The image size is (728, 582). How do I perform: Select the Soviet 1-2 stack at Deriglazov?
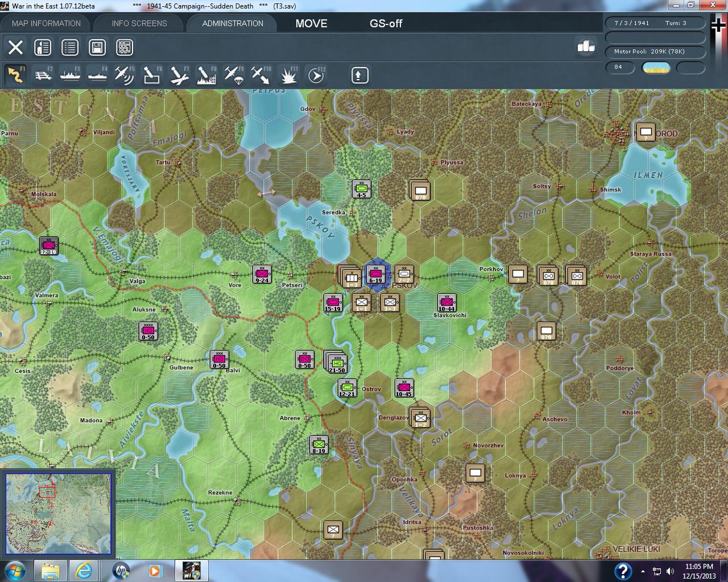(420, 418)
